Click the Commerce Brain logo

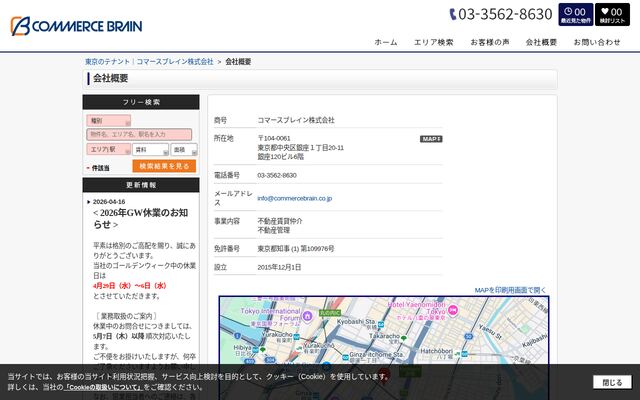(76, 26)
